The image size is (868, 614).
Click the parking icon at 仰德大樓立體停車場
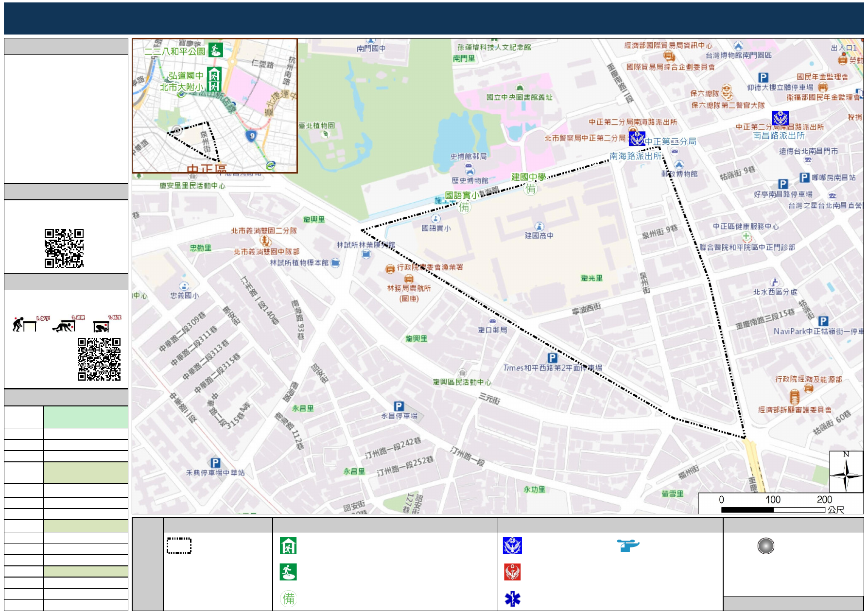pyautogui.click(x=763, y=78)
